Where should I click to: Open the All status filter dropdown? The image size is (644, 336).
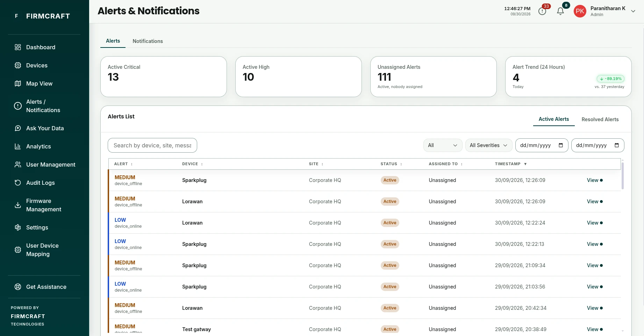point(443,145)
